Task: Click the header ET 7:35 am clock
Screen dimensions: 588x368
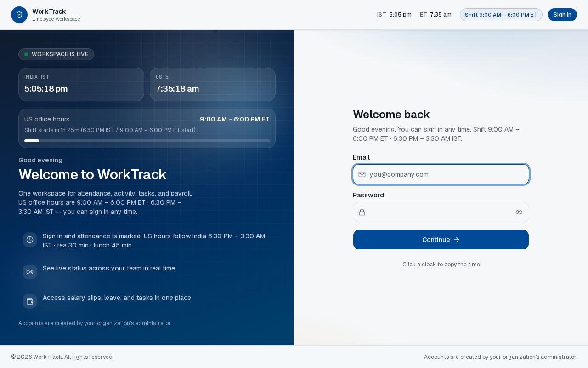Action: (435, 15)
